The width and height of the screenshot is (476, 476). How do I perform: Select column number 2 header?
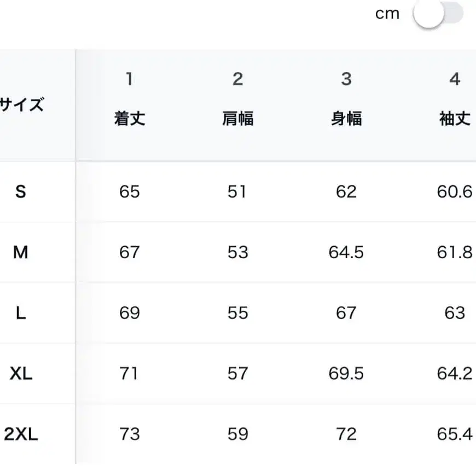tap(237, 79)
